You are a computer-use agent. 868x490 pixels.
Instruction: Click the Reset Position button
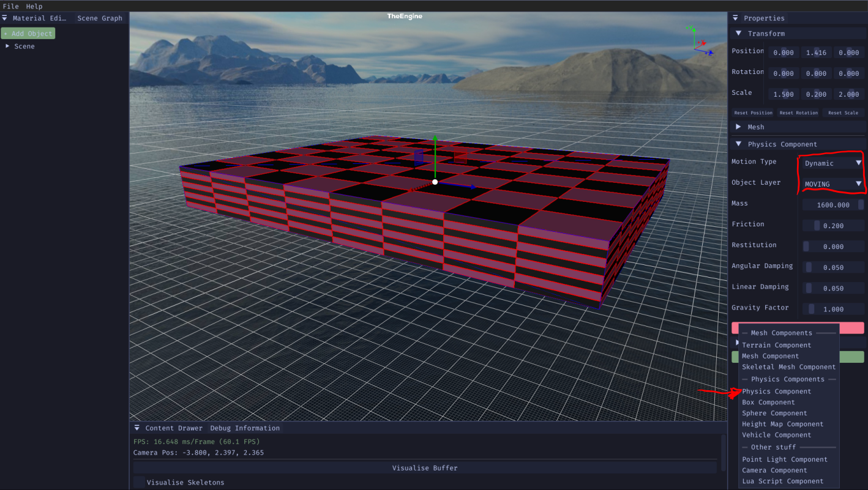754,113
